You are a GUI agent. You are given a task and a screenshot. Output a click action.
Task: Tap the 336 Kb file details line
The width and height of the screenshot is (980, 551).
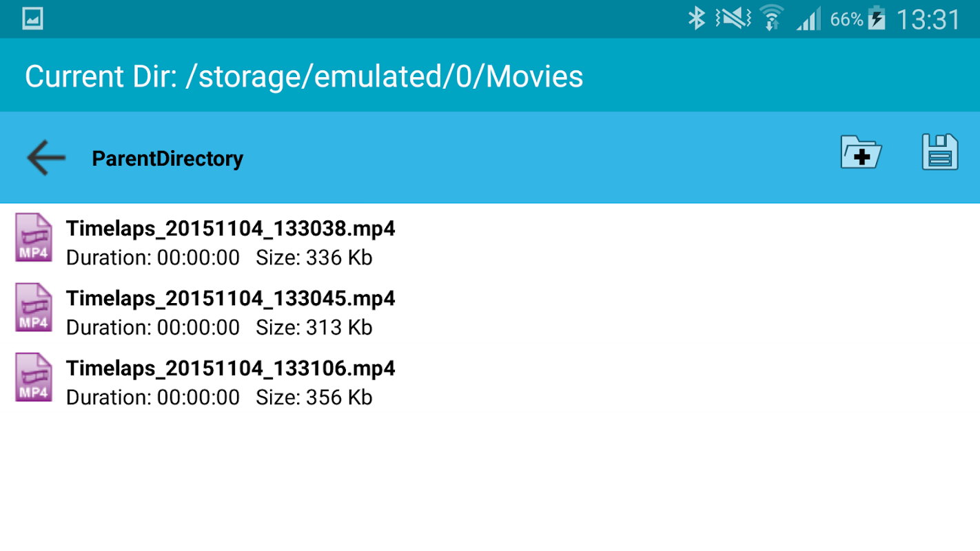click(219, 258)
